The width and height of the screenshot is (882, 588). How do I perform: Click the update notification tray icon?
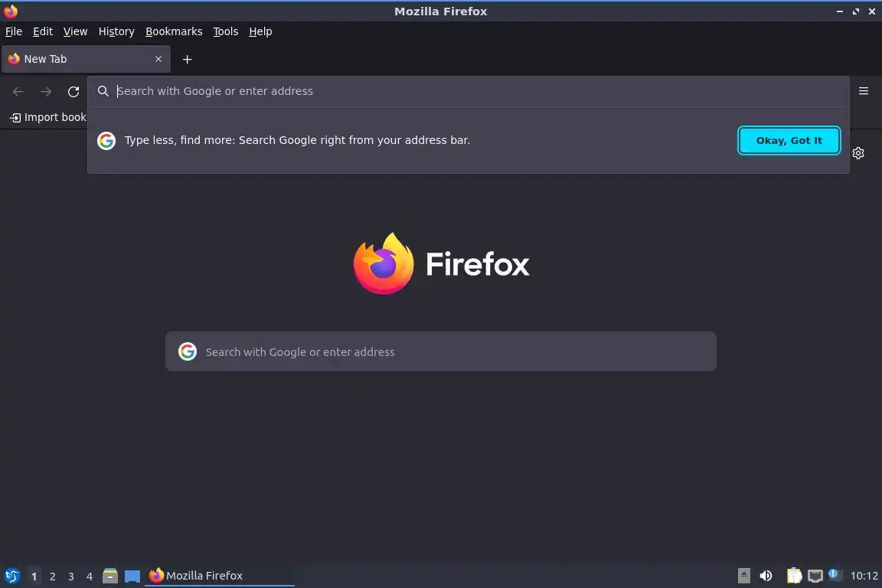835,575
